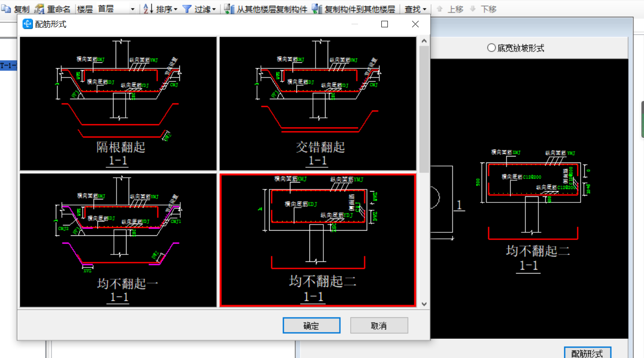Open the 查找 dropdown menu
This screenshot has height=358, width=644.
[x=415, y=9]
